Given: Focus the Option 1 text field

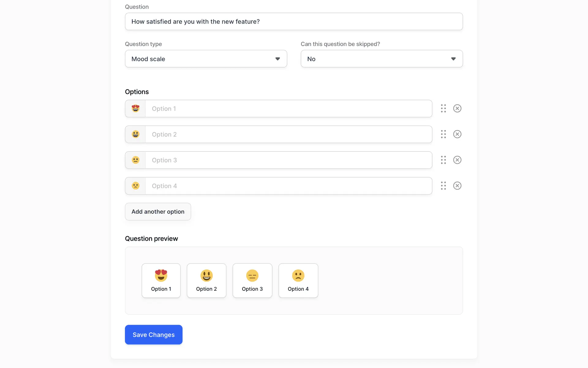Looking at the screenshot, I should (288, 109).
